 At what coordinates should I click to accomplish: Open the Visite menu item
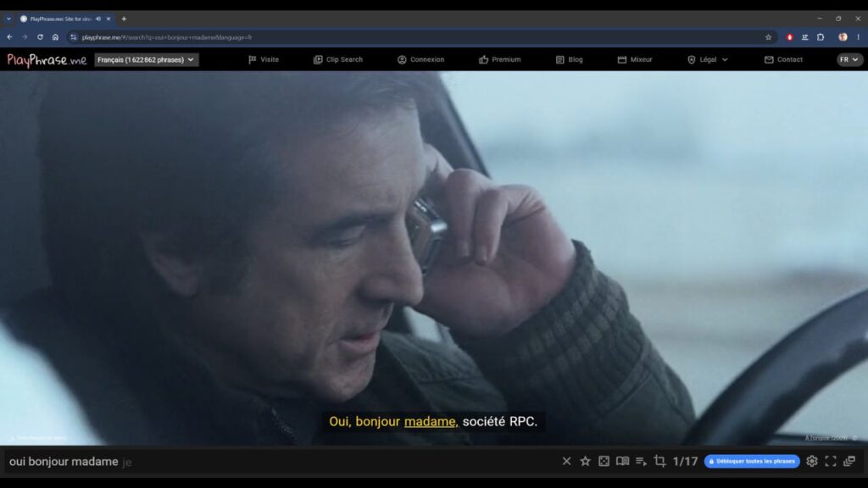(x=264, y=60)
